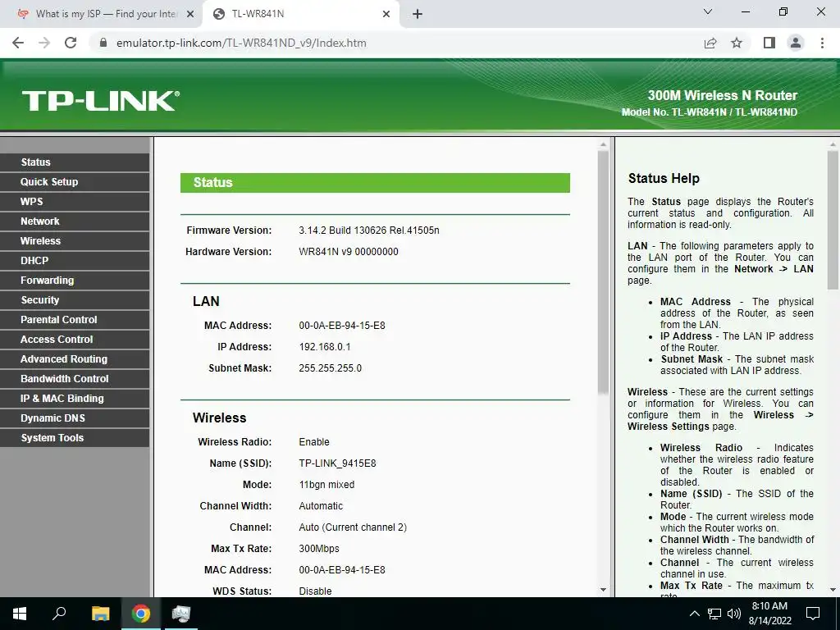Click the TP-LINK logo
Image resolution: width=840 pixels, height=630 pixels.
[101, 101]
